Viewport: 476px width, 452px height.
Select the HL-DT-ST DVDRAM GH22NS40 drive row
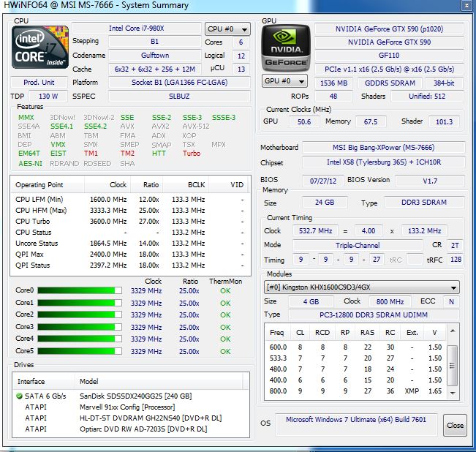click(131, 418)
